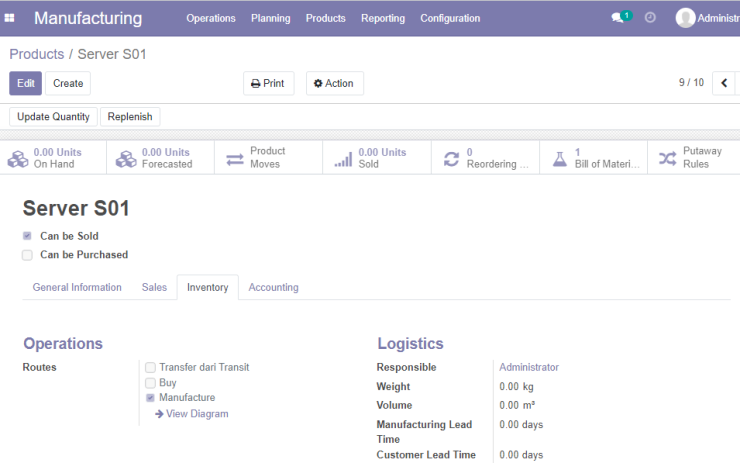The image size is (740, 463).
Task: Click the Create button
Action: [x=68, y=83]
